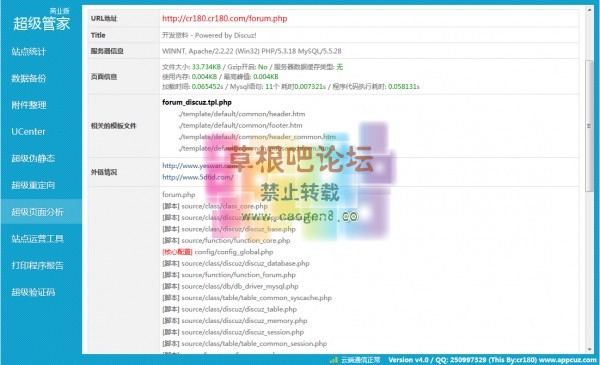Image resolution: width=600 pixels, height=365 pixels.
Task: Click file size value 33.734KB
Action: point(206,67)
